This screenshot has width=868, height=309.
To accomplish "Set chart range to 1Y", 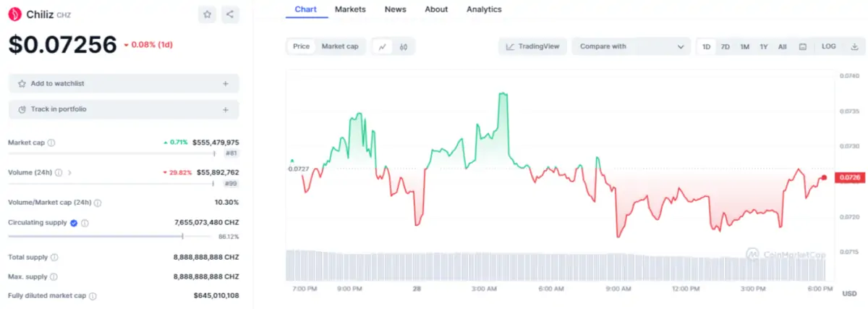I will pyautogui.click(x=764, y=46).
